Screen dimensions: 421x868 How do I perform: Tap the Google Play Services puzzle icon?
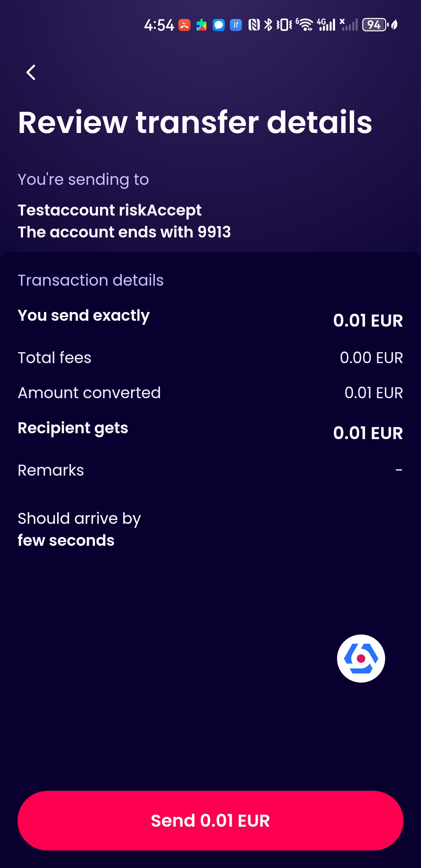201,25
